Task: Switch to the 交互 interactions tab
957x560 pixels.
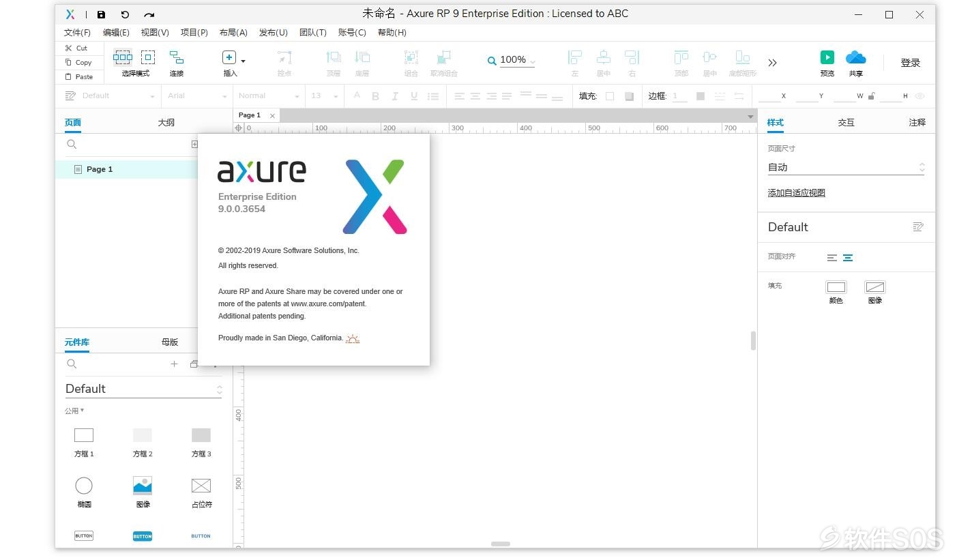Action: pos(846,123)
